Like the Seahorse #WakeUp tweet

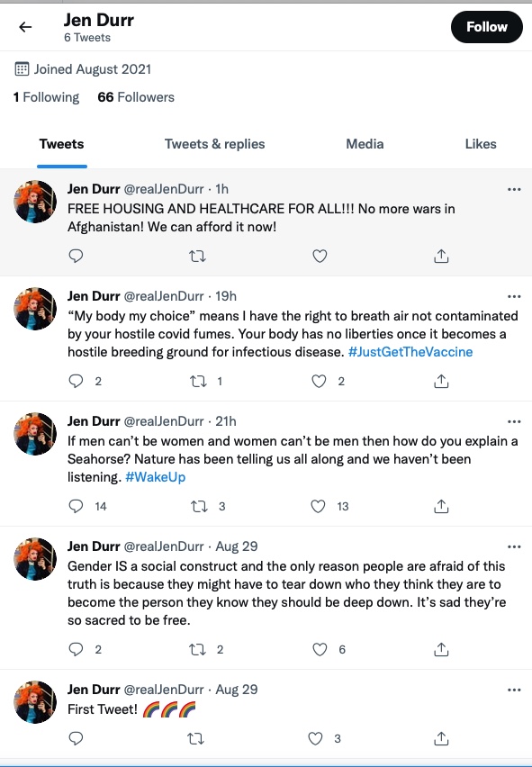click(319, 506)
